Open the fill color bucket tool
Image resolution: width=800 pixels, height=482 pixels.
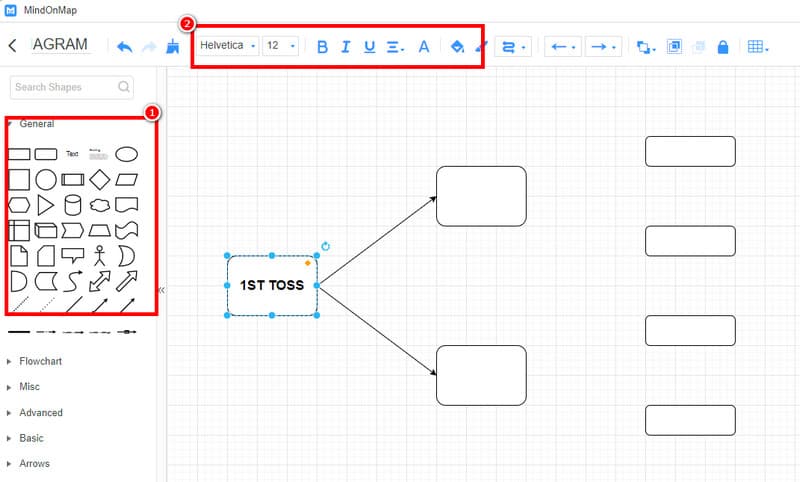pos(457,47)
